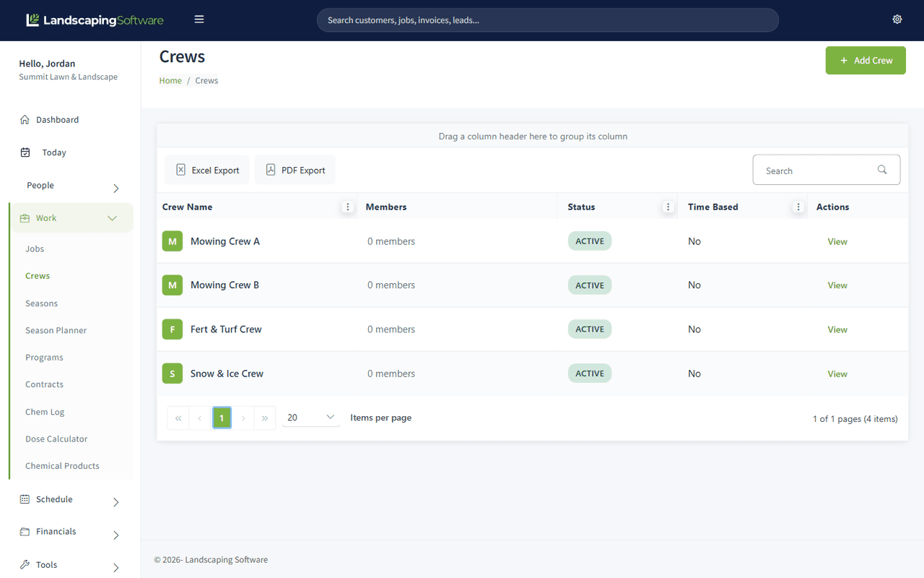Viewport: 924px width, 578px height.
Task: Click Mowing Crew B avatar badge
Action: (x=173, y=285)
